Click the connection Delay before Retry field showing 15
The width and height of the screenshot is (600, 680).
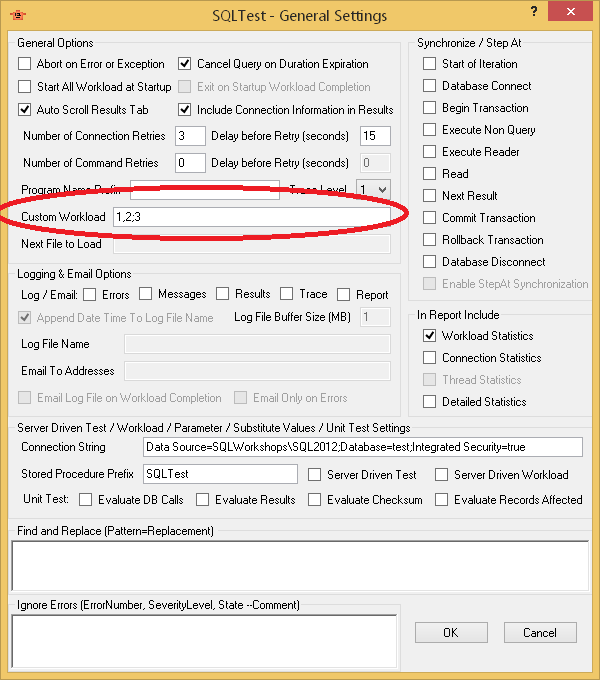375,136
